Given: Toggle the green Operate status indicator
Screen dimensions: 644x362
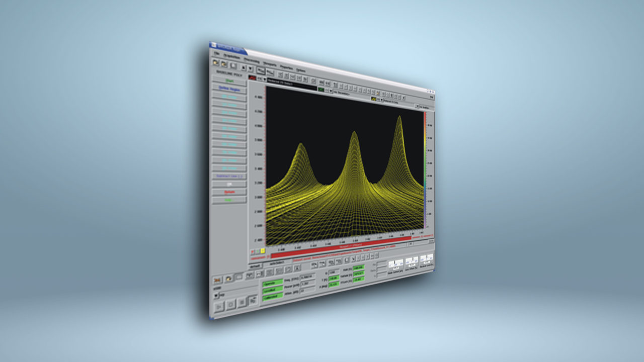Looking at the screenshot, I should (x=273, y=284).
